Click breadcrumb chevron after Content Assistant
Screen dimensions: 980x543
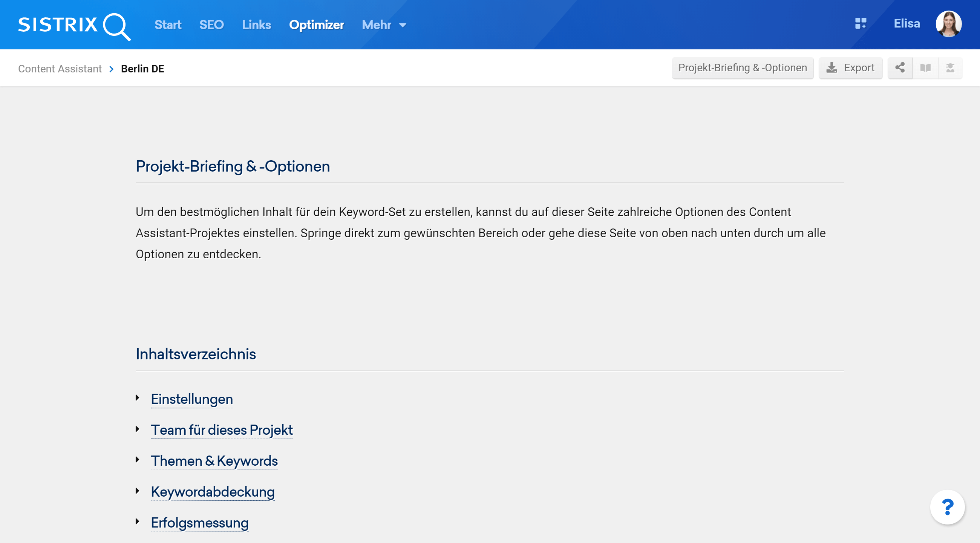(x=112, y=69)
